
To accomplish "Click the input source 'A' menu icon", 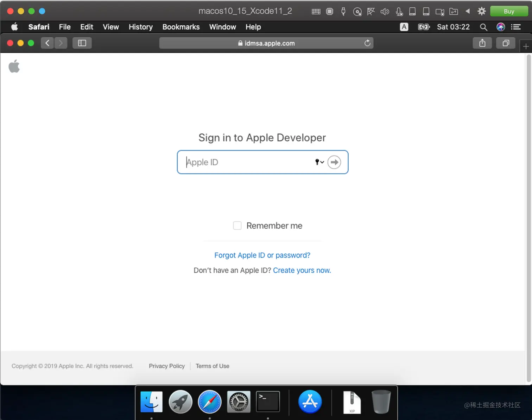I will [x=404, y=27].
